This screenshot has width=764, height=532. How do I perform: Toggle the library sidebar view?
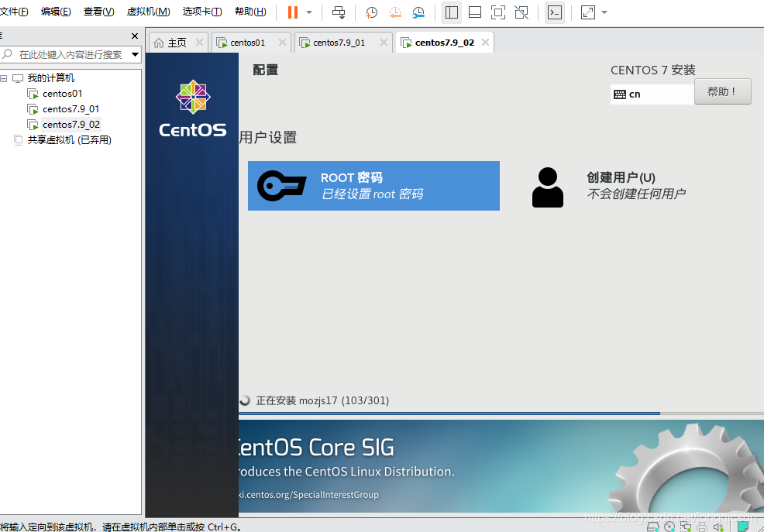[x=452, y=12]
